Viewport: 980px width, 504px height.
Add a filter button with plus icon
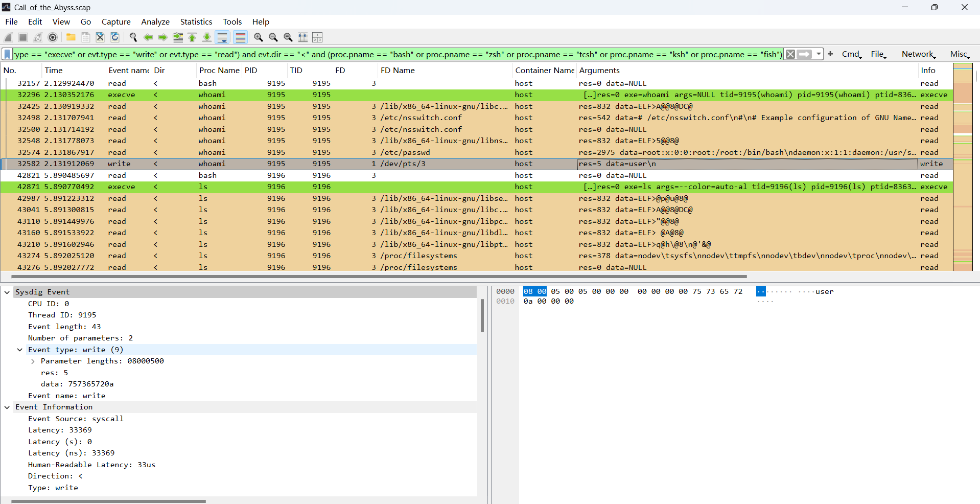830,54
